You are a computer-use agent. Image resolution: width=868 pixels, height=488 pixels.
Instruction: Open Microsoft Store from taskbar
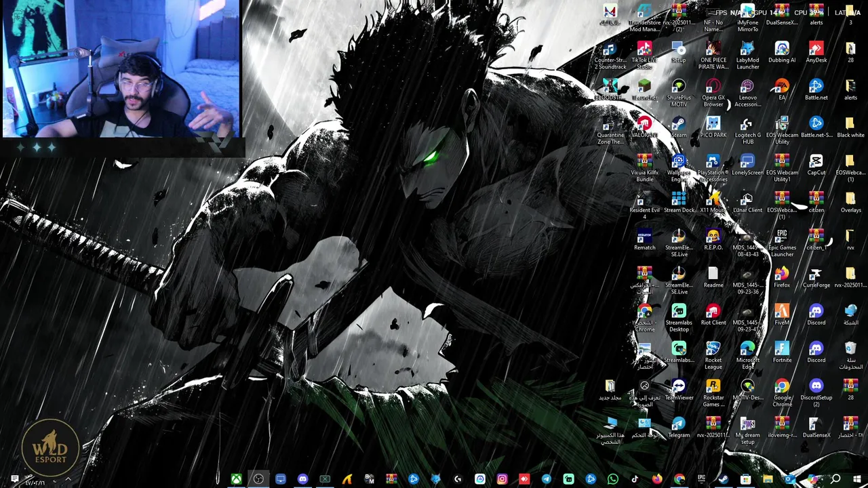click(746, 479)
